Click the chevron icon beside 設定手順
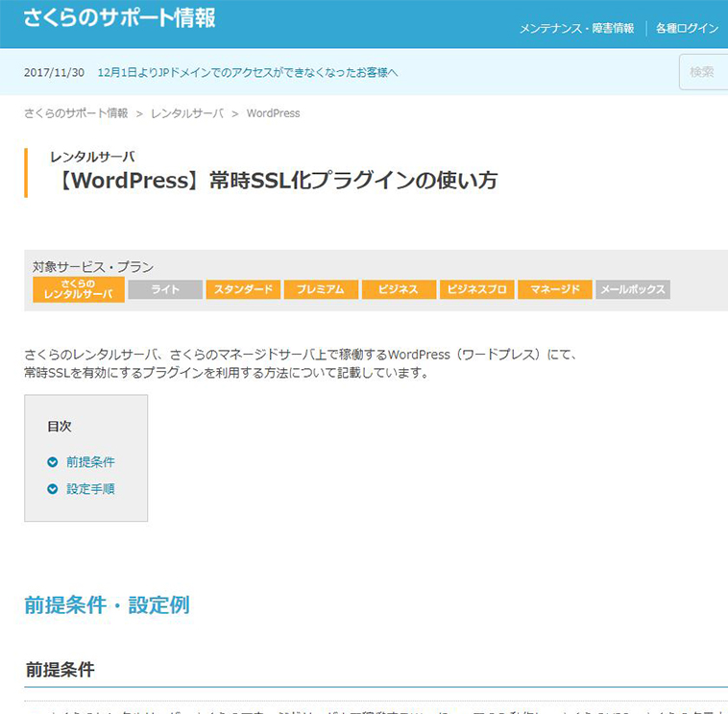The image size is (728, 714). (53, 489)
